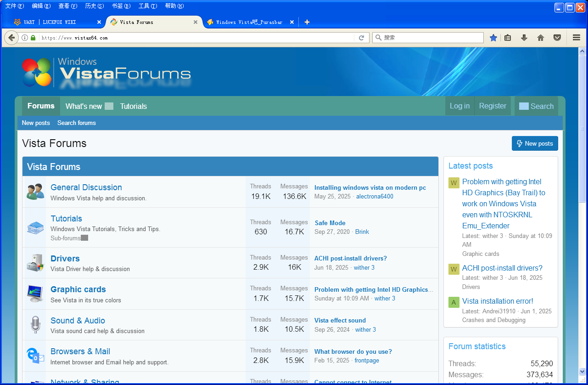The height and width of the screenshot is (385, 588).
Task: Open the 帮助 (Help) menu
Action: click(174, 6)
